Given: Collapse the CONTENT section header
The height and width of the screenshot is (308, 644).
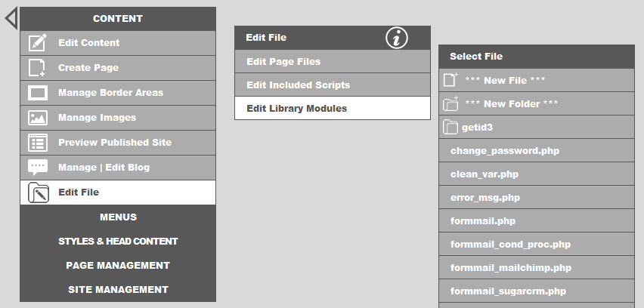Looking at the screenshot, I should (118, 18).
